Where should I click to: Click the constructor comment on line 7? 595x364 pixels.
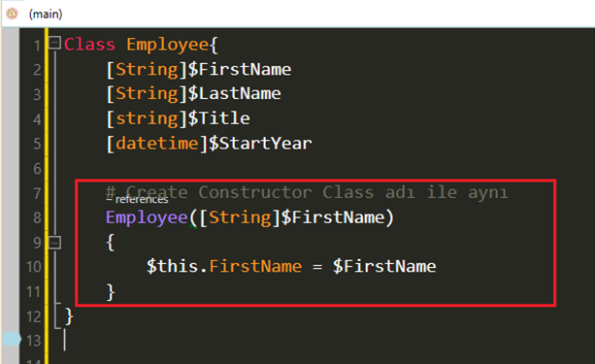tap(307, 192)
